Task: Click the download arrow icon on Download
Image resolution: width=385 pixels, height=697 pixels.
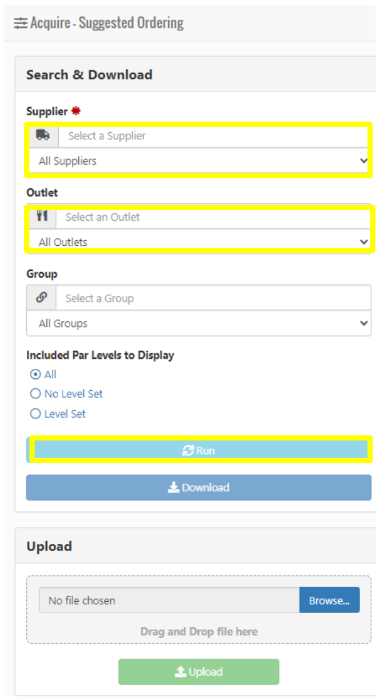Action: (x=173, y=488)
